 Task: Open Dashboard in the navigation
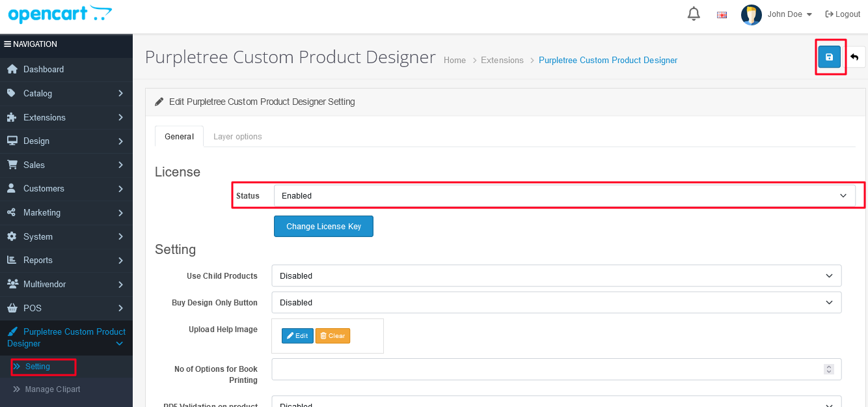tap(66, 69)
